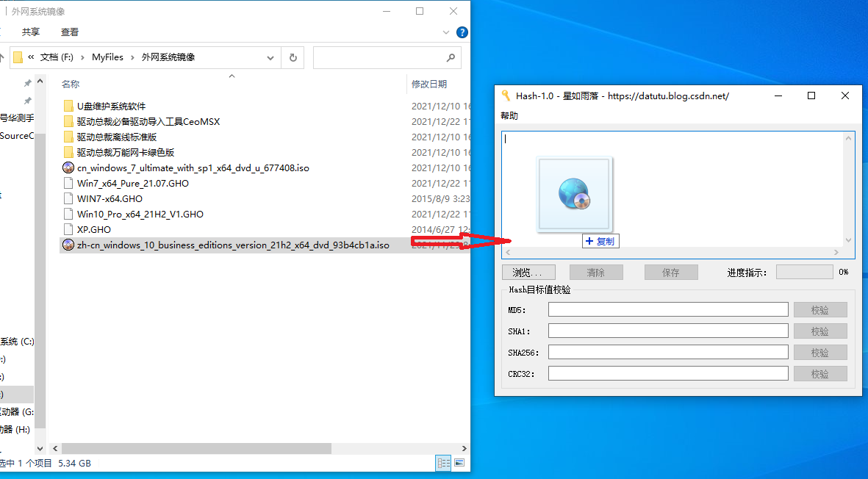Viewport: 868px width, 479px height.
Task: Select the 驱动总裁必备驱动导入工具CeoMSX folder icon
Action: click(68, 121)
